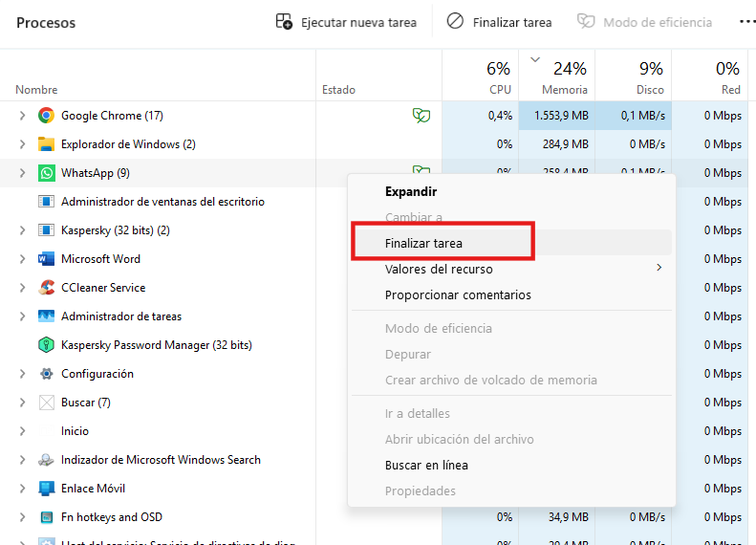Choose Expandir in the context menu
Screen dimensions: 756x545
pyautogui.click(x=511, y=192)
